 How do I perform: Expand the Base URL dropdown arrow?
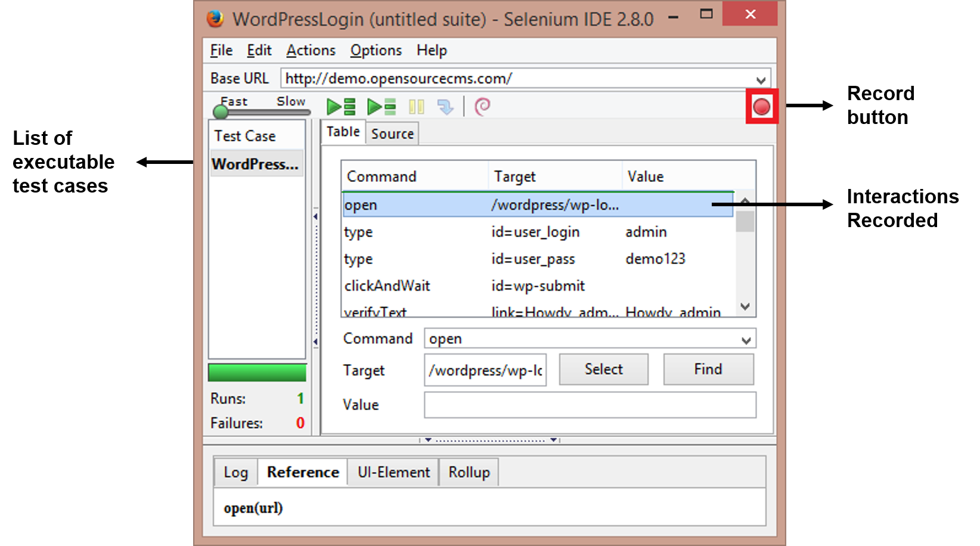(x=761, y=80)
